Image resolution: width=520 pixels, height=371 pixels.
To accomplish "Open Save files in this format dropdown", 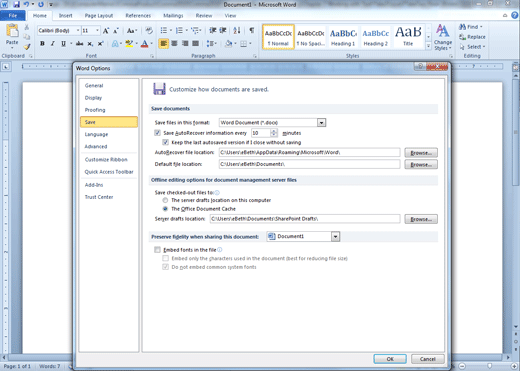I will (x=321, y=123).
